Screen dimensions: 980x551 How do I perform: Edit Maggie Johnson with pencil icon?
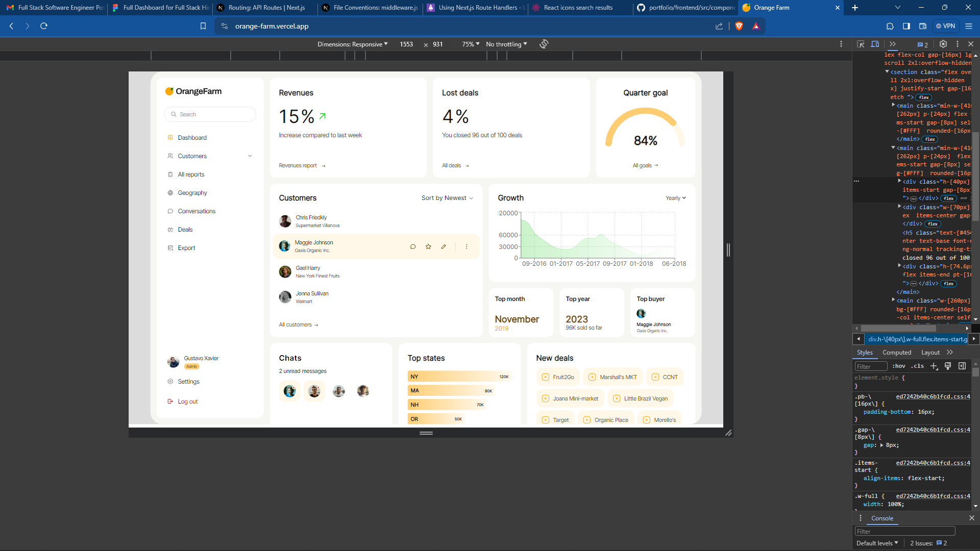[x=444, y=246]
